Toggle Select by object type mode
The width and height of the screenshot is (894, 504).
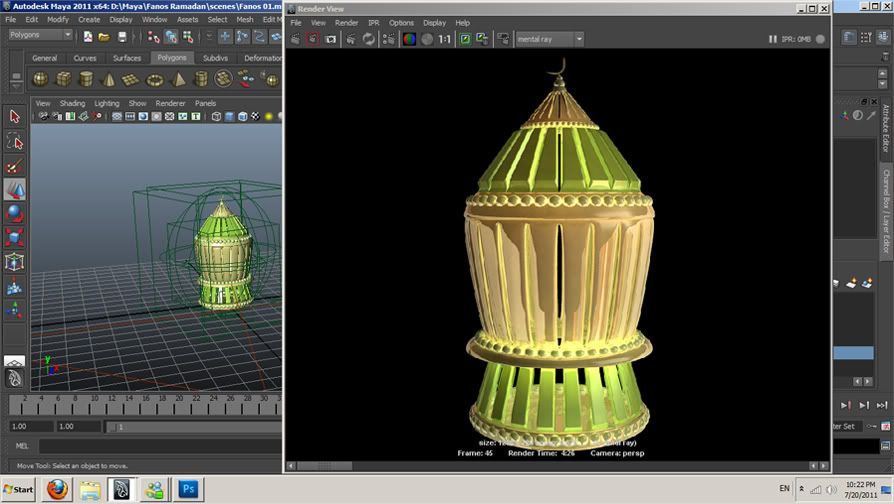(171, 37)
